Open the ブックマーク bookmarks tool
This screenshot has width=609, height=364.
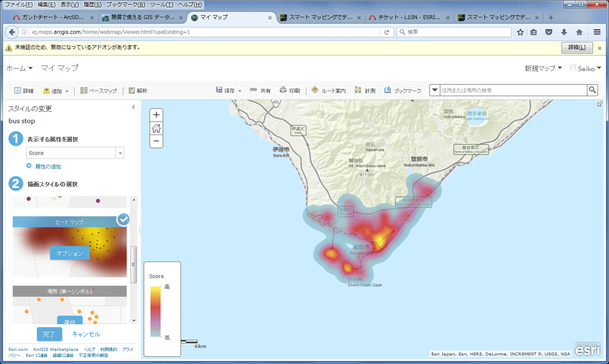click(403, 91)
